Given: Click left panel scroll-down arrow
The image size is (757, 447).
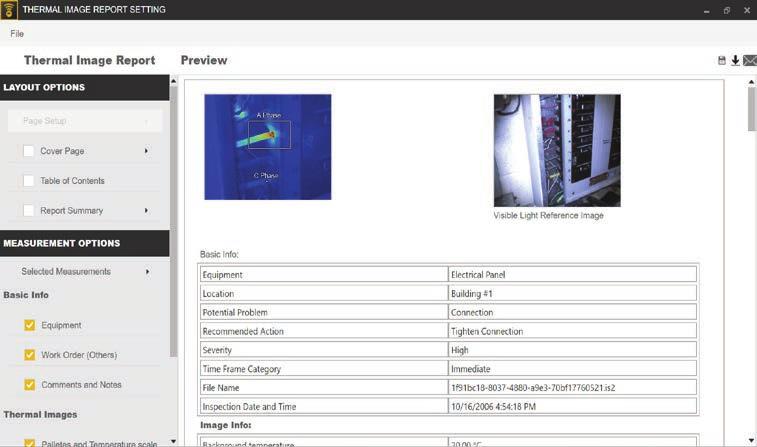Looking at the screenshot, I should pyautogui.click(x=173, y=441).
